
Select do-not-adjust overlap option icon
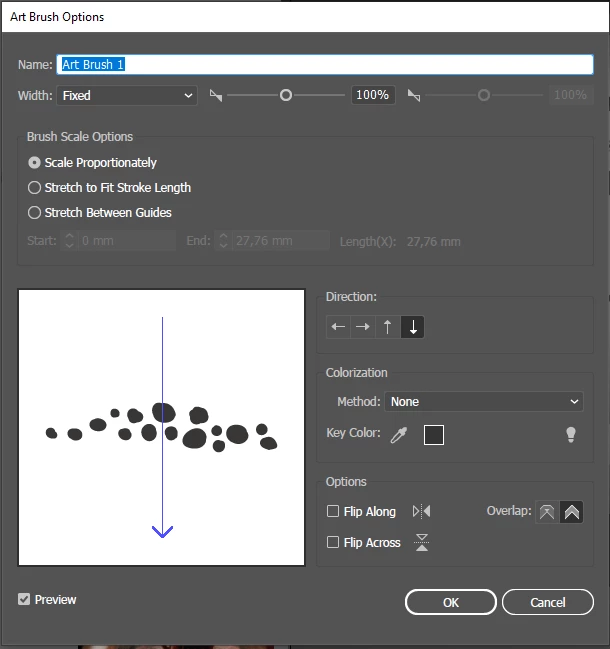tap(547, 512)
